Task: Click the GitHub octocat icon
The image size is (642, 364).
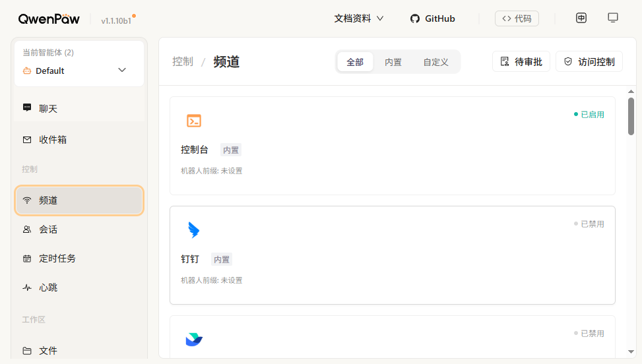Action: click(x=415, y=19)
